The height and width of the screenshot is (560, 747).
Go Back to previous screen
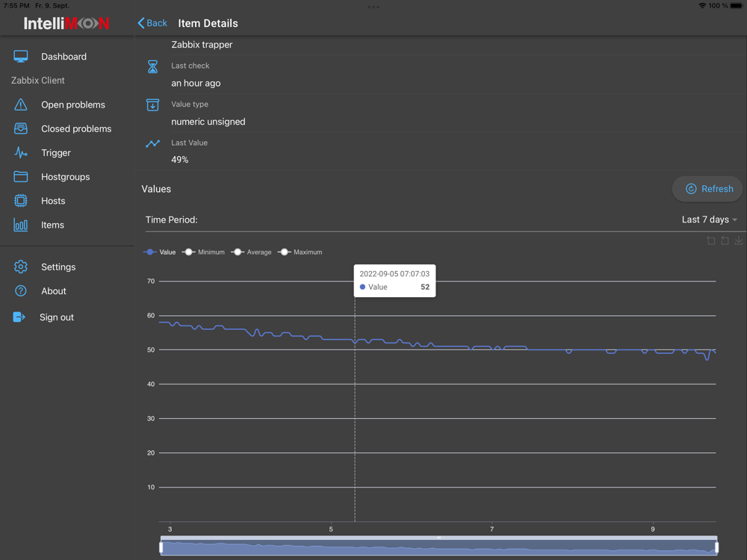[152, 23]
